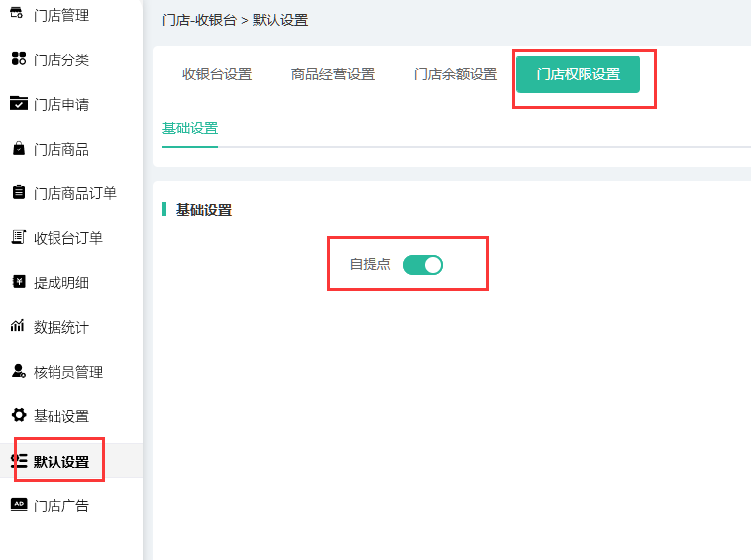The width and height of the screenshot is (751, 560).
Task: Click the 提成明细 yen icon
Action: pos(18,281)
